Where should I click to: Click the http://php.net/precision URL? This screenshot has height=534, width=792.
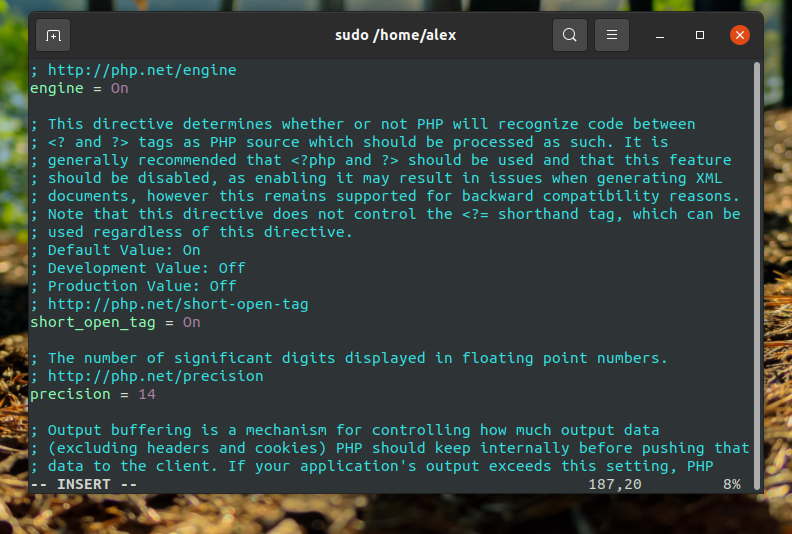coord(156,376)
